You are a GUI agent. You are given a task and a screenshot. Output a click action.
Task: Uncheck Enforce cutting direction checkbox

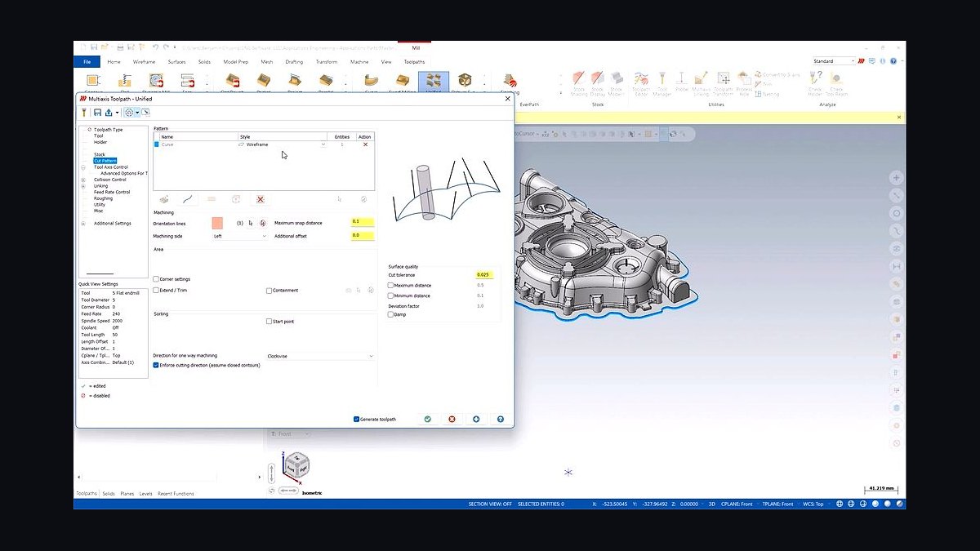pos(156,365)
